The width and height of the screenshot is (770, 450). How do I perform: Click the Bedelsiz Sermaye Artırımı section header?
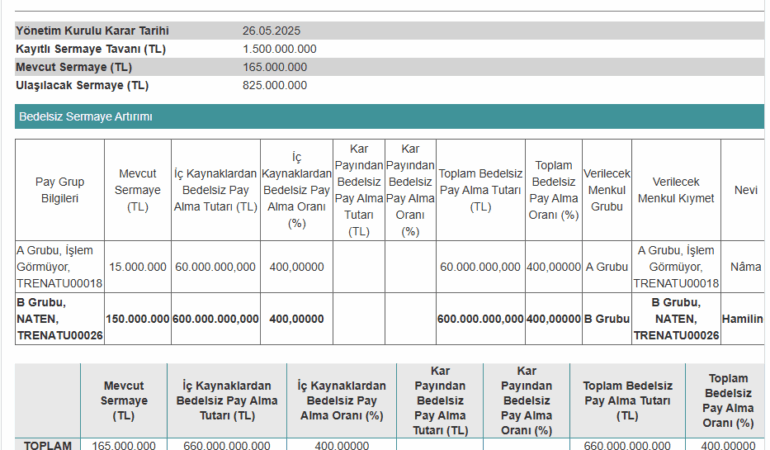coord(85,117)
